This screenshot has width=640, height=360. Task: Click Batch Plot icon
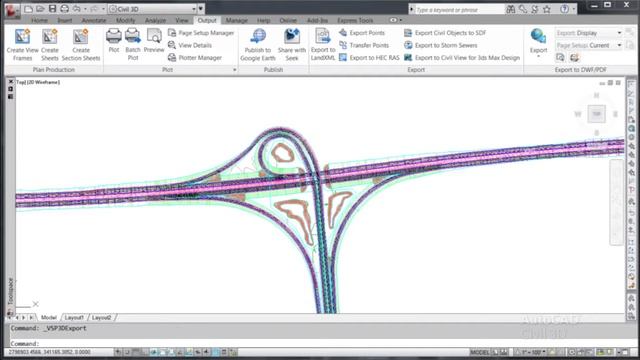click(x=133, y=36)
